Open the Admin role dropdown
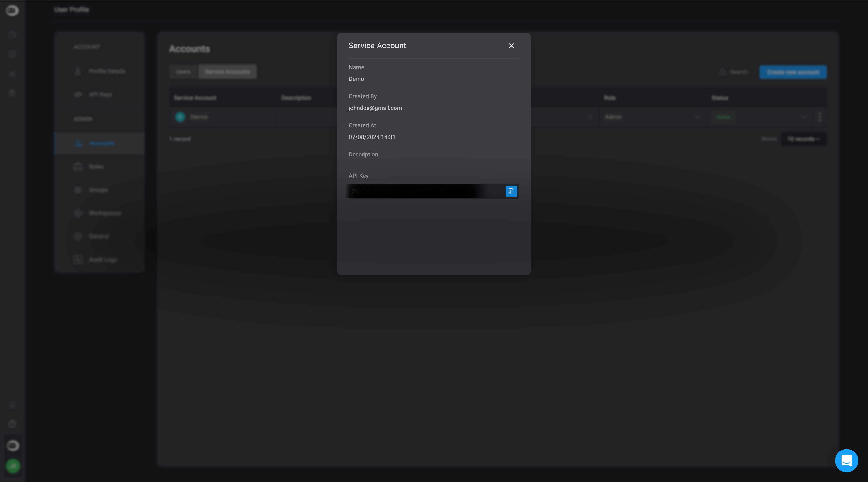Screen dimensions: 868x482 652,117
